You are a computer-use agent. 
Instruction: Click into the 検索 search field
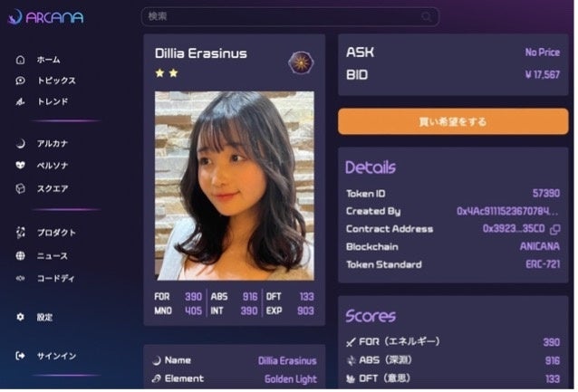290,16
